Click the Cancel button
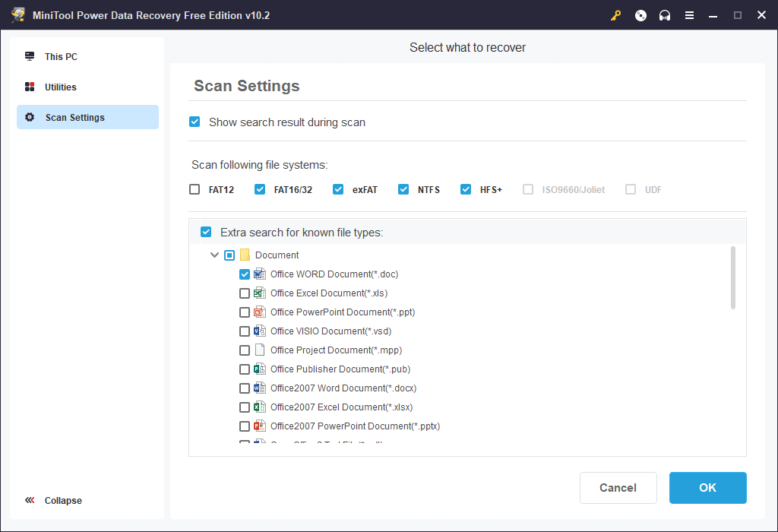This screenshot has height=532, width=778. click(x=618, y=488)
